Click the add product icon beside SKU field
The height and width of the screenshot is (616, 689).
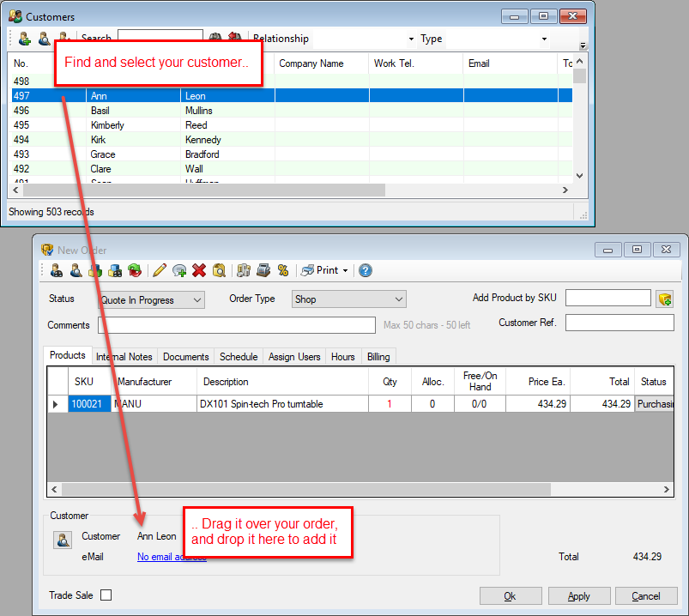click(664, 299)
